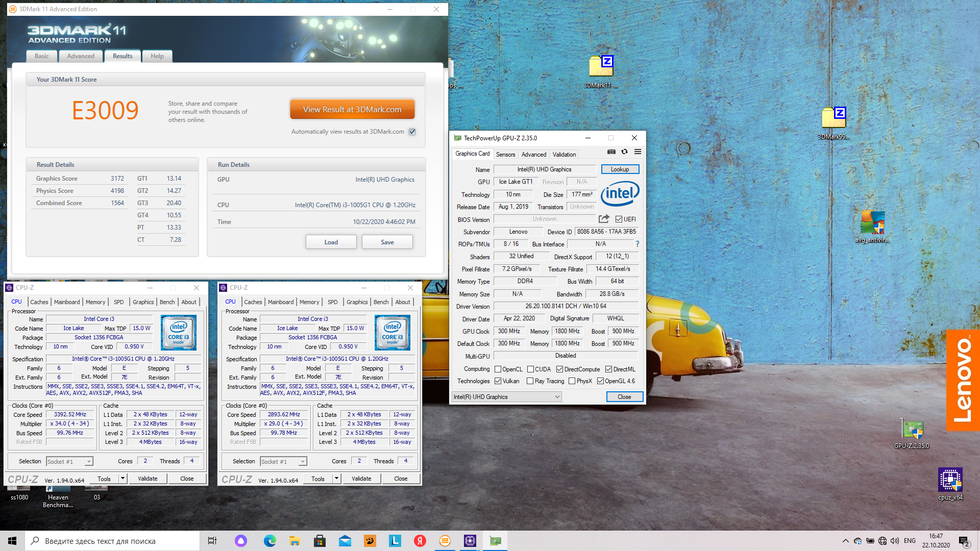Image resolution: width=980 pixels, height=551 pixels.
Task: Click the Load button in Run Details
Action: point(331,242)
